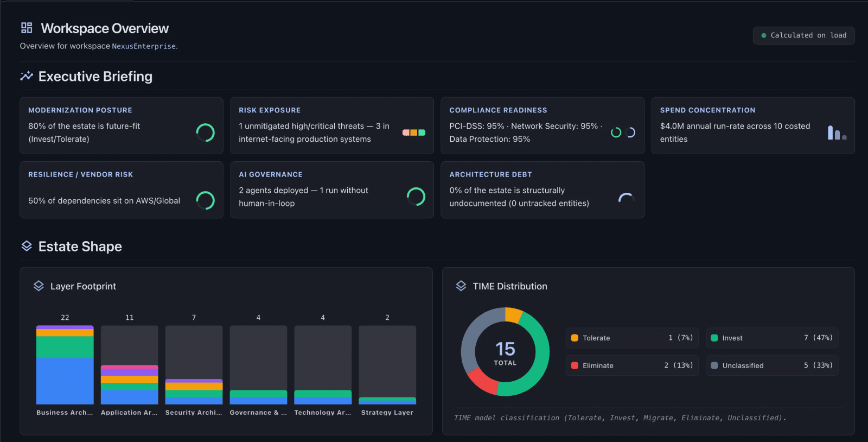Select the Business Architecture bar showing 22
The height and width of the screenshot is (442, 868).
click(65, 365)
